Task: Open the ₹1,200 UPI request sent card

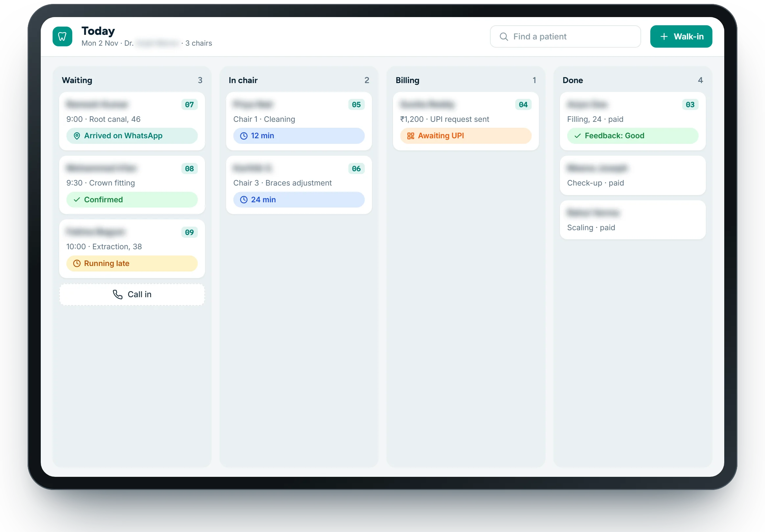Action: click(x=465, y=121)
